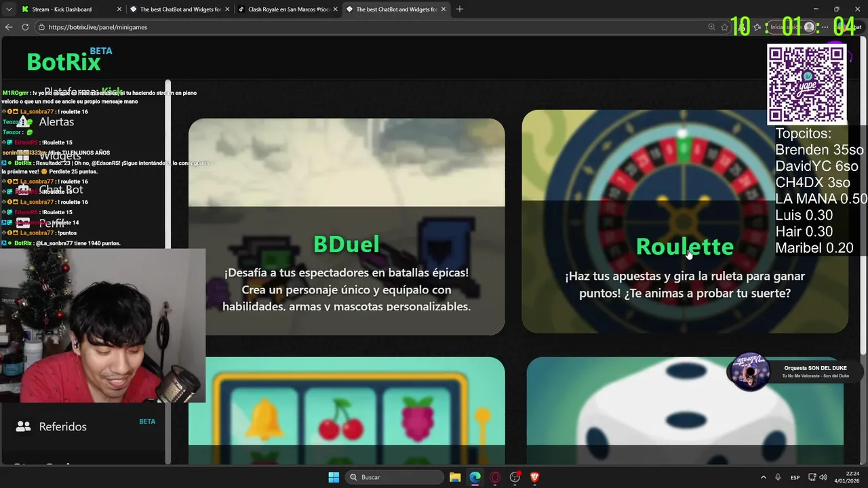Click 'Maribel 0.20' in Topcitos list
This screenshot has height=488, width=868.
click(x=814, y=247)
